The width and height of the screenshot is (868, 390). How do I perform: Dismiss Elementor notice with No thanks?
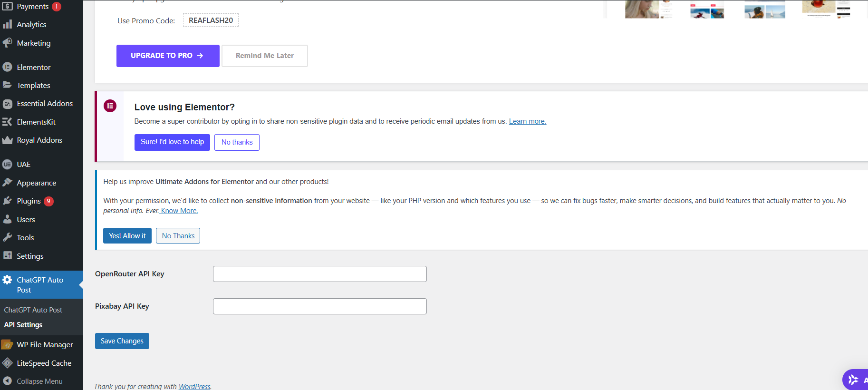pos(237,142)
